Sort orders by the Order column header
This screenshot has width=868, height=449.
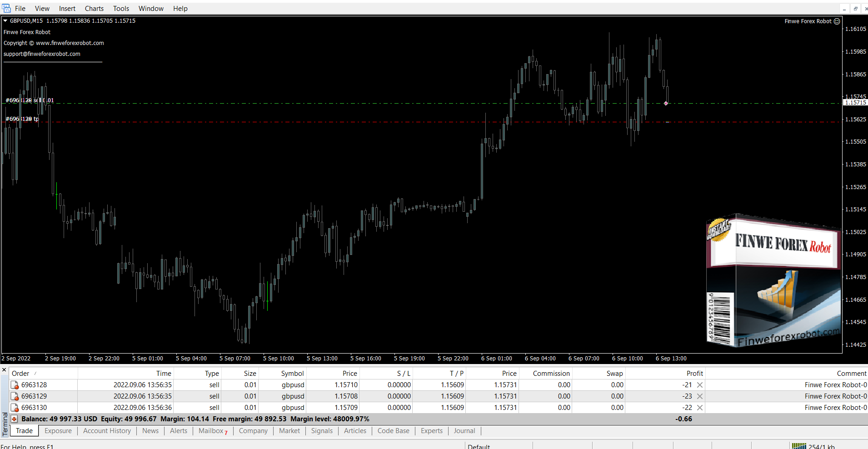click(20, 373)
